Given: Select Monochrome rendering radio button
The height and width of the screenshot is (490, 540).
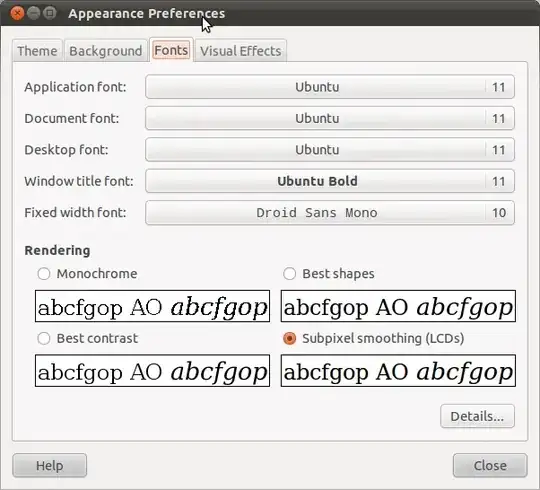Looking at the screenshot, I should pos(44,274).
